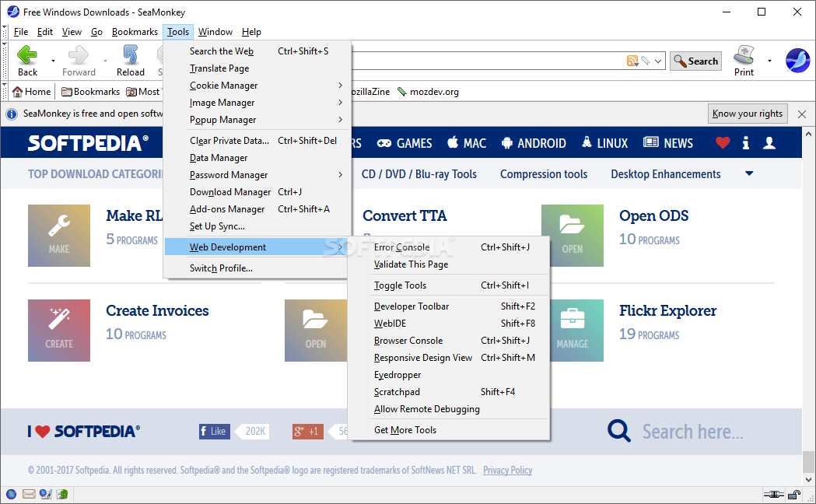
Task: Open the Back button history dropdown arrow
Action: (x=53, y=61)
